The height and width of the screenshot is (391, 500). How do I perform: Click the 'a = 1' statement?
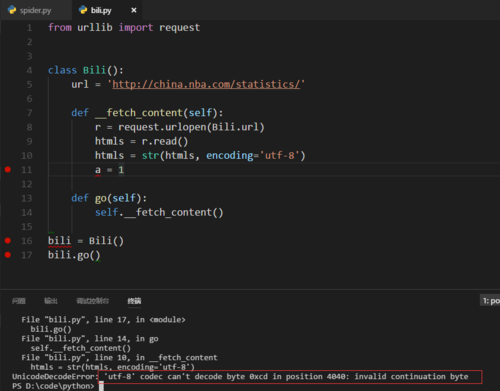(x=110, y=170)
